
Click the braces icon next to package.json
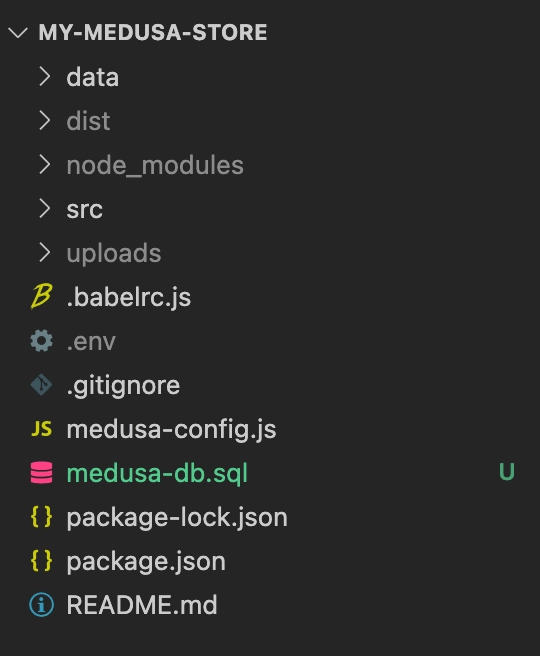coord(41,561)
